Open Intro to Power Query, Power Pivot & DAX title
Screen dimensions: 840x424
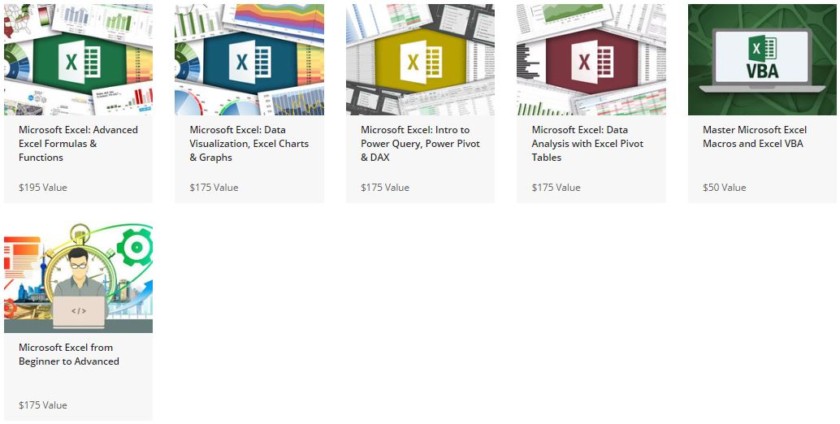click(x=420, y=143)
